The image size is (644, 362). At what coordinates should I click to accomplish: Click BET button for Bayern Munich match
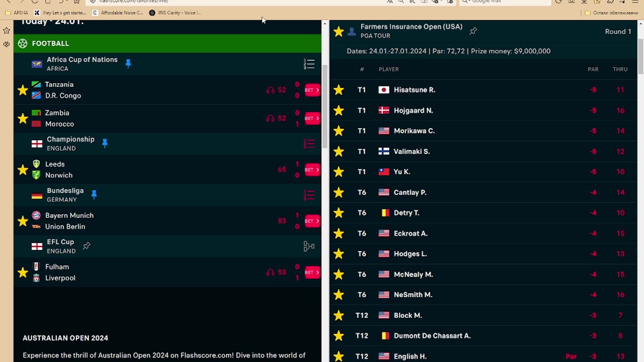[x=312, y=221]
